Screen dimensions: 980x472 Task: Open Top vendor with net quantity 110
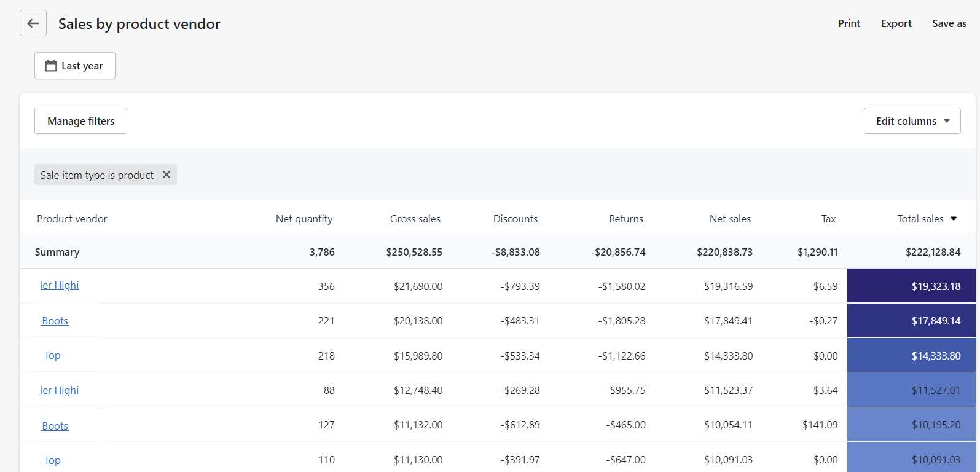point(52,460)
